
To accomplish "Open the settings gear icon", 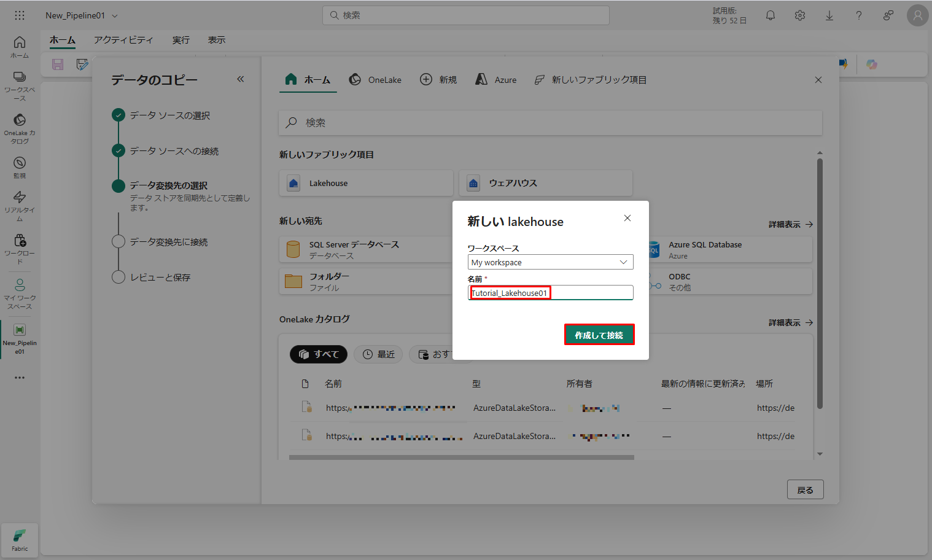I will 799,15.
